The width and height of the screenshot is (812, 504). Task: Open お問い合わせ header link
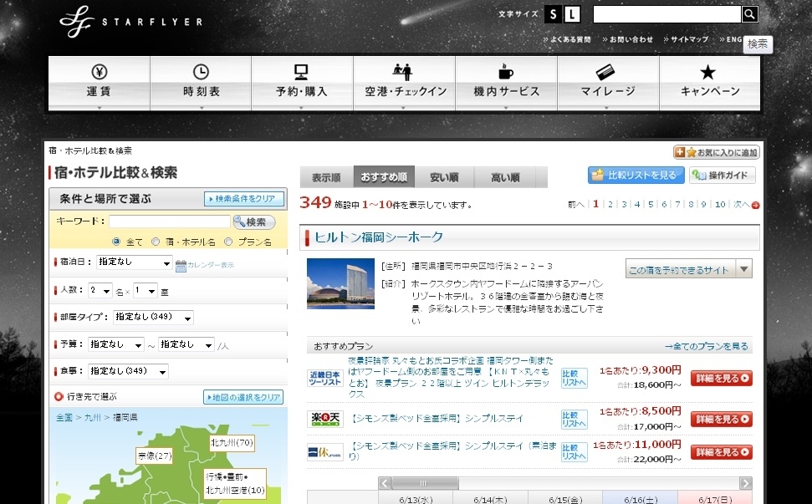point(628,39)
